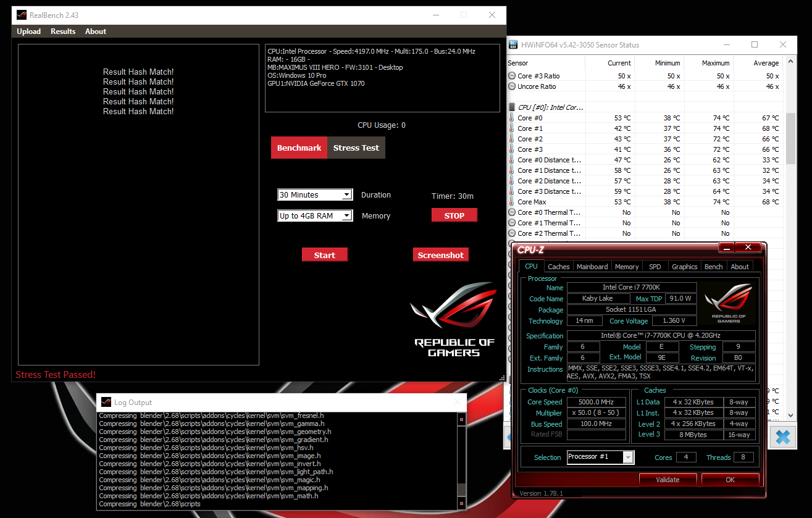Click the thermometer icon beside Core #2
Image resolution: width=812 pixels, height=518 pixels.
(512, 139)
